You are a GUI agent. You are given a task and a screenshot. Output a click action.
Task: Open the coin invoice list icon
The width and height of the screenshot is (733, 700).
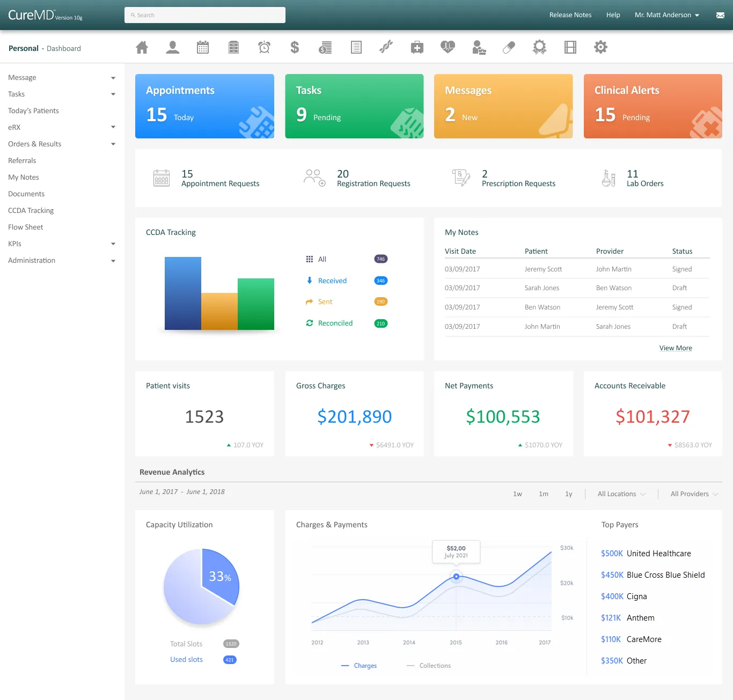[325, 48]
